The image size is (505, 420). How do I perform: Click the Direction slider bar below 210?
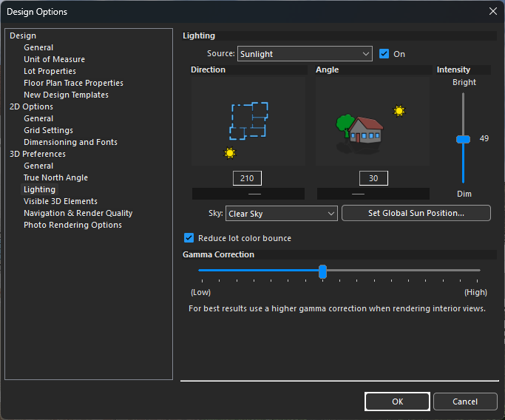tap(248, 194)
